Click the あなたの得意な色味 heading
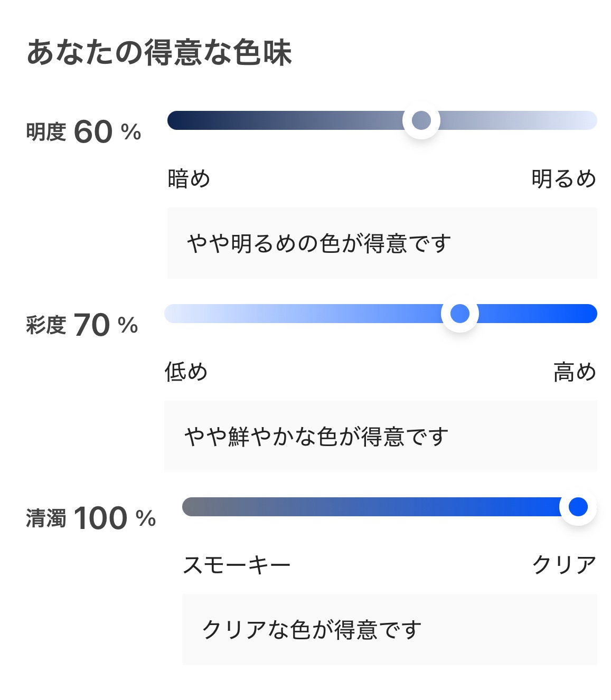The image size is (611, 700). [x=159, y=53]
